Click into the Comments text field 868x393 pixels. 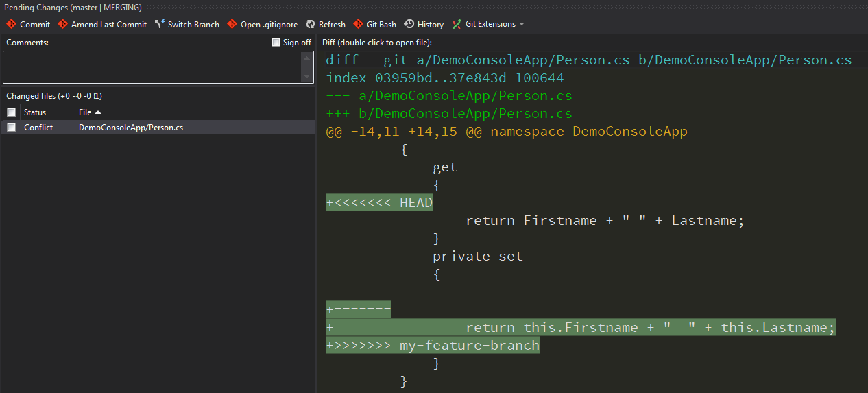click(x=151, y=67)
